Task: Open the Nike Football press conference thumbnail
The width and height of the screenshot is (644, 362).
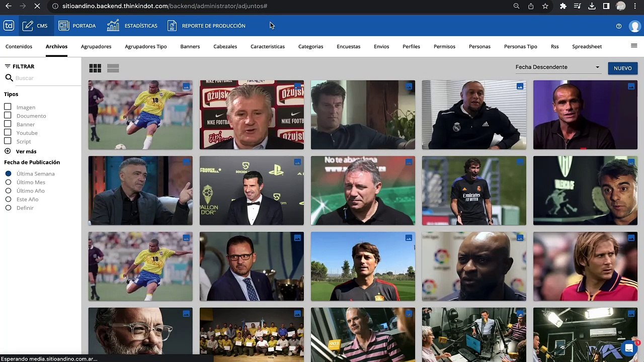Action: tap(252, 115)
